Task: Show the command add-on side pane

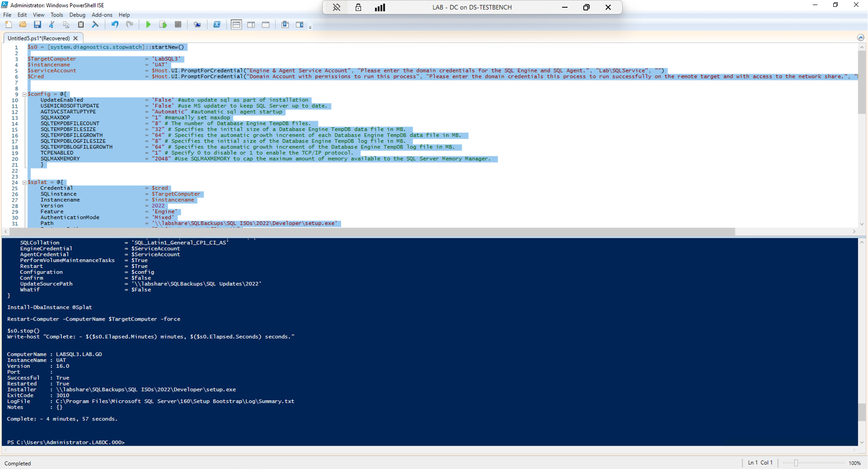Action: point(300,25)
